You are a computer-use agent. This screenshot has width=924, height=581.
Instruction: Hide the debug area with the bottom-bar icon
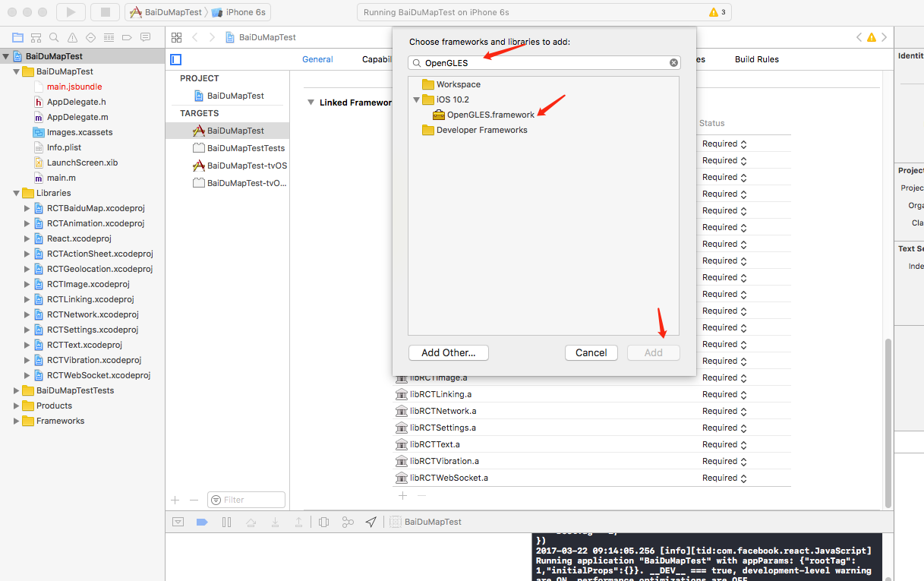click(x=178, y=522)
